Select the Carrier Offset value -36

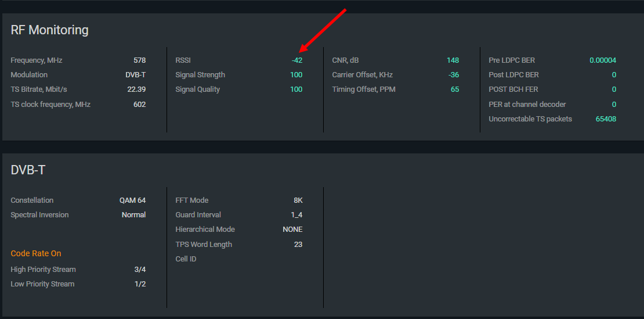tap(454, 75)
